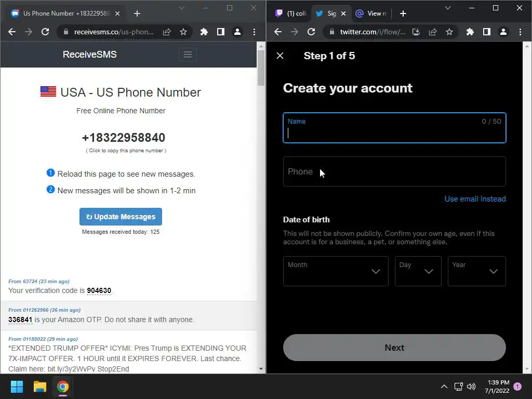Viewport: 532px width, 399px height.
Task: Click forward arrow in Twitter browser window
Action: (295, 32)
